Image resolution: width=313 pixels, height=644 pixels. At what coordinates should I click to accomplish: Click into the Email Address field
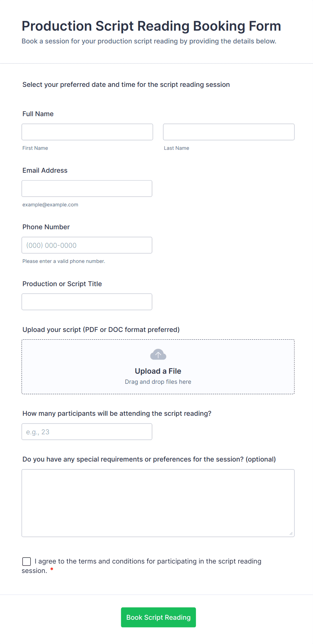(x=87, y=189)
